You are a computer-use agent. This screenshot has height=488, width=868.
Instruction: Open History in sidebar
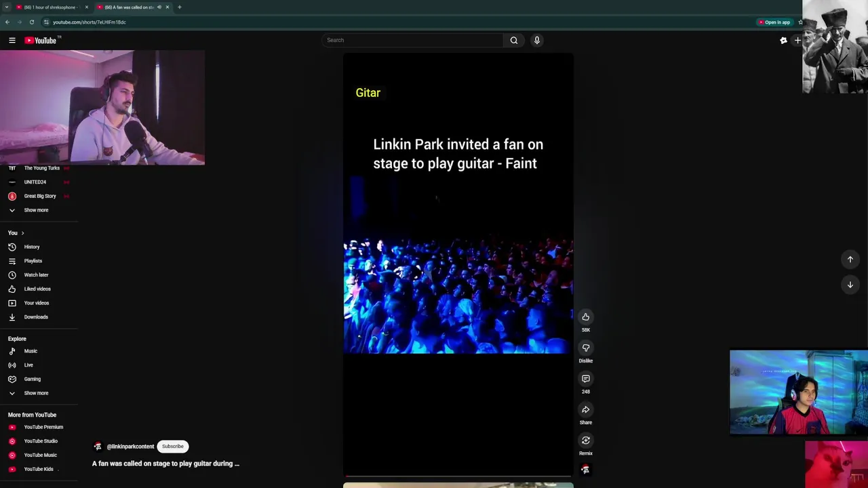tap(39, 247)
